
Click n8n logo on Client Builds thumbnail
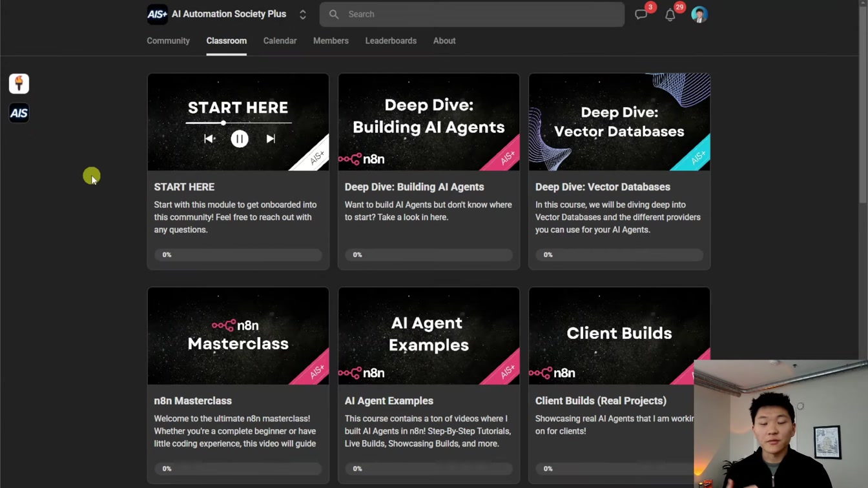click(x=552, y=373)
